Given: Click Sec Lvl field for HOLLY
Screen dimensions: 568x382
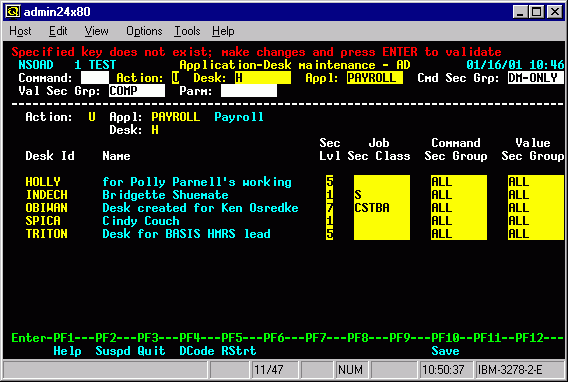Looking at the screenshot, I should pyautogui.click(x=329, y=182).
